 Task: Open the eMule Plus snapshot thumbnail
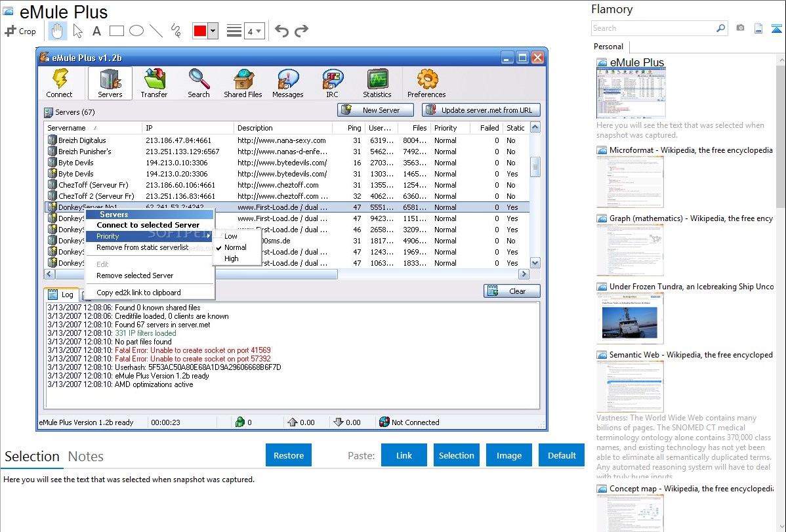click(631, 93)
